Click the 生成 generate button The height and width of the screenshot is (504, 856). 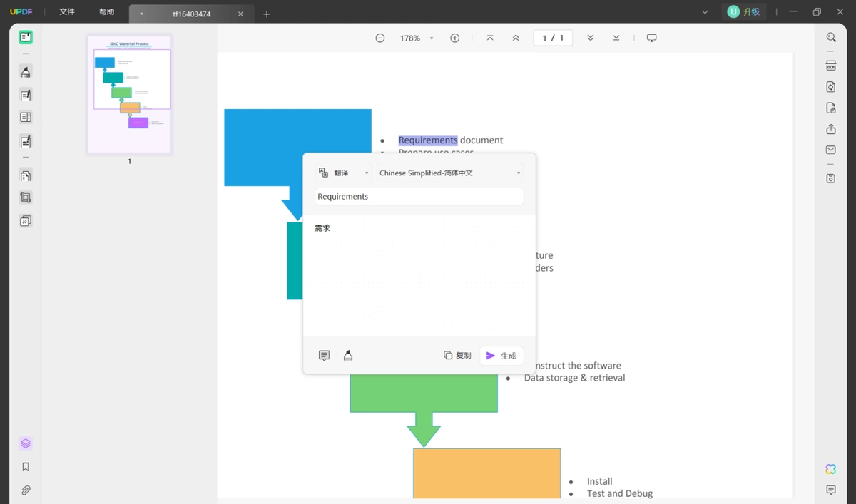pyautogui.click(x=501, y=355)
